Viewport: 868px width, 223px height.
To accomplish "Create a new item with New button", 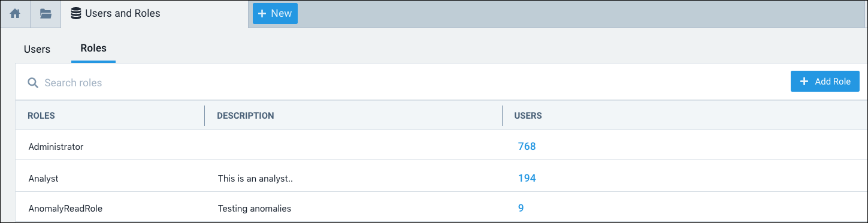I will [x=275, y=13].
